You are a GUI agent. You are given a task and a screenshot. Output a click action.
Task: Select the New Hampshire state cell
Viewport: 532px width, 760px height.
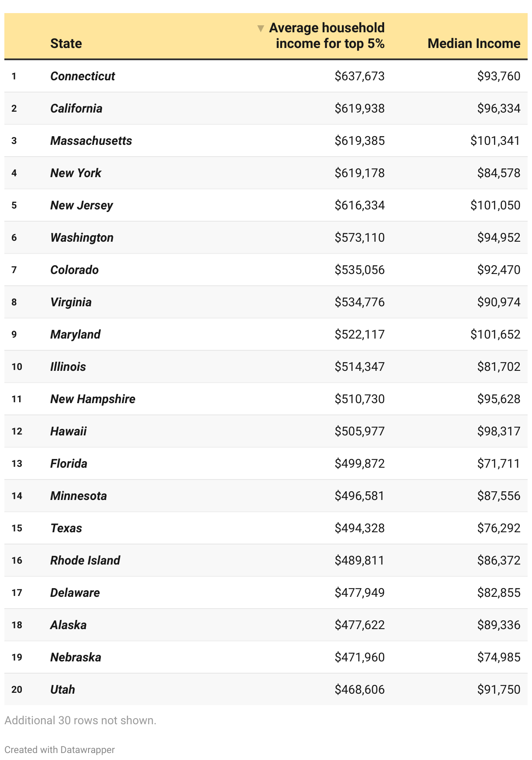point(93,399)
